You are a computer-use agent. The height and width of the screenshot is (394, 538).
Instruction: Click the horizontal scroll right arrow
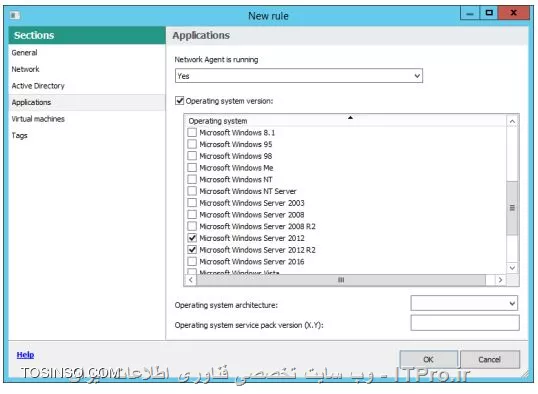(501, 280)
